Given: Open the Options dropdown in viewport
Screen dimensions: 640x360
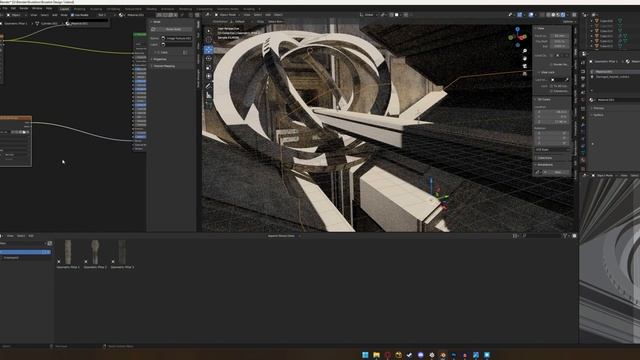Looking at the screenshot, I should (568, 22).
